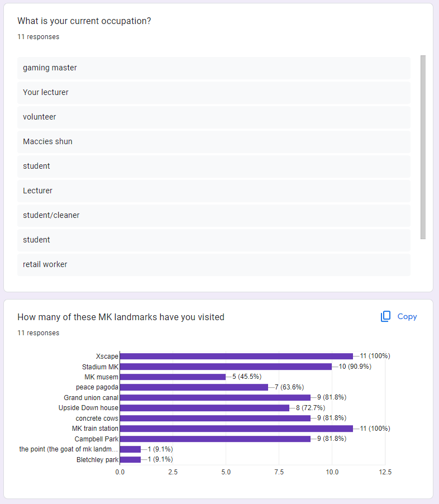Click the "Maccies shun" response
This screenshot has height=504, width=439.
click(x=214, y=141)
